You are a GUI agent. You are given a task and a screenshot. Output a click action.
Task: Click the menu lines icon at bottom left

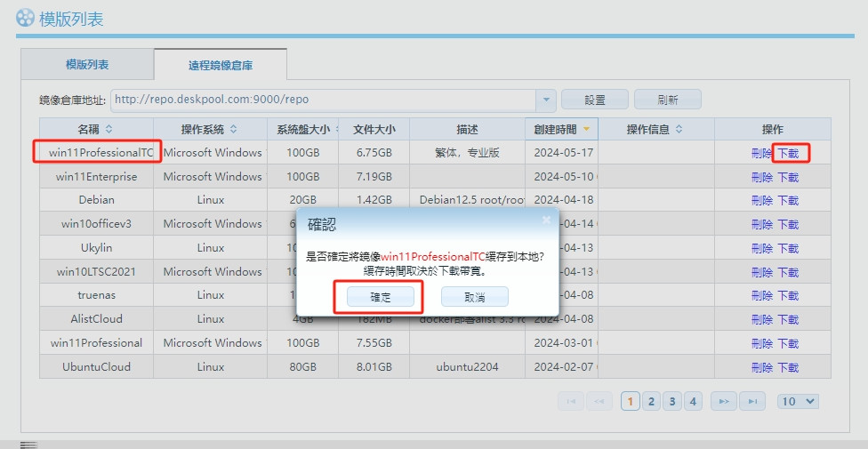pos(28,445)
